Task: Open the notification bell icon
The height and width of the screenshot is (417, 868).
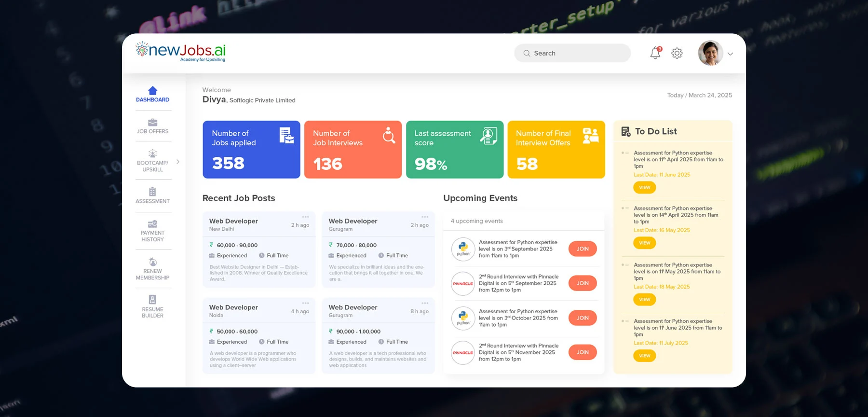Action: click(x=655, y=53)
